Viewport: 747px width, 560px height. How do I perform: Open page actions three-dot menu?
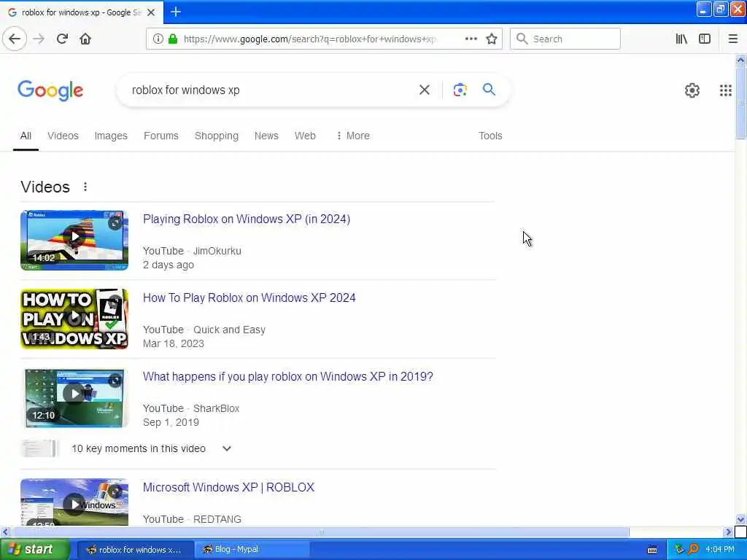[471, 39]
